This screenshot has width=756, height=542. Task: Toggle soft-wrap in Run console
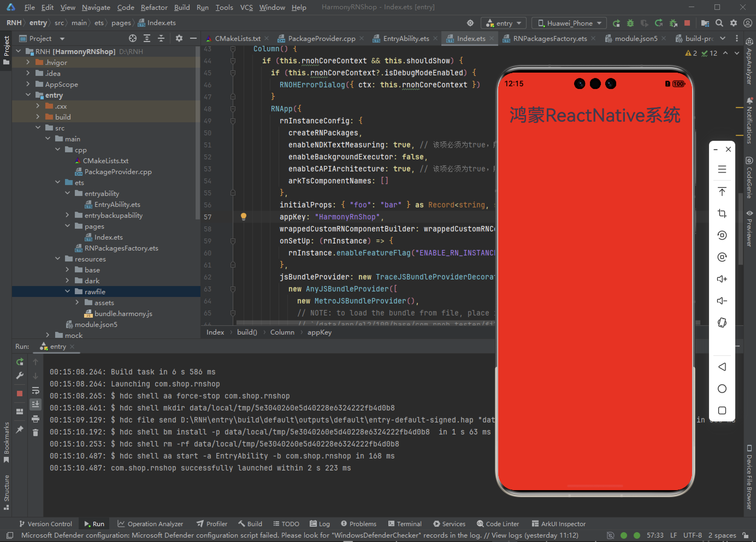[35, 390]
